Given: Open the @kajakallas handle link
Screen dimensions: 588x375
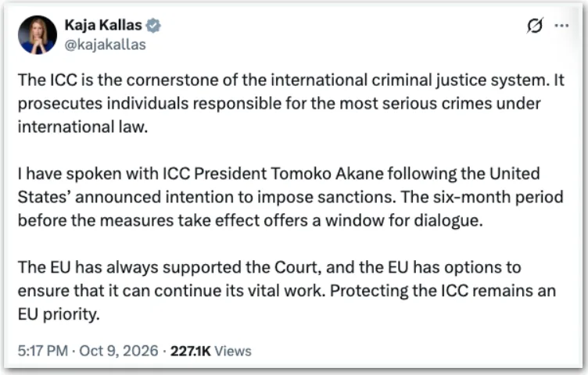Looking at the screenshot, I should coord(105,45).
